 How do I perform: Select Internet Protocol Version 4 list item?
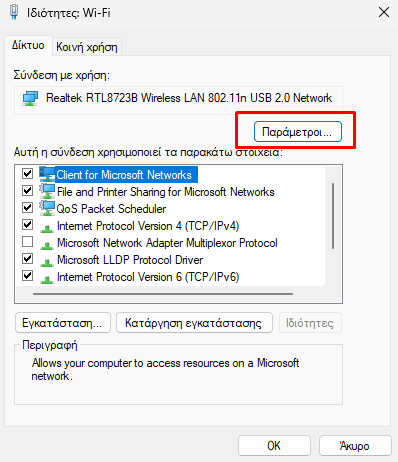pyautogui.click(x=148, y=226)
